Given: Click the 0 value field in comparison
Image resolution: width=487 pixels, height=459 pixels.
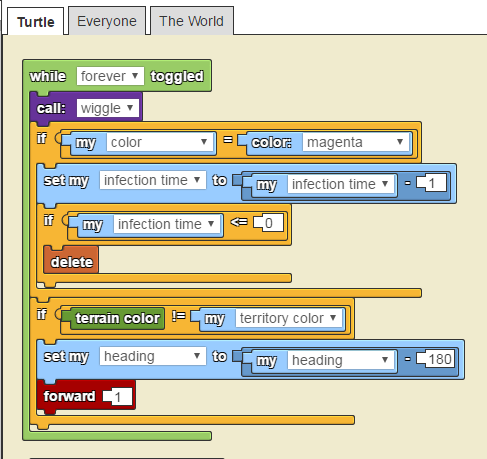Looking at the screenshot, I should click(x=269, y=223).
